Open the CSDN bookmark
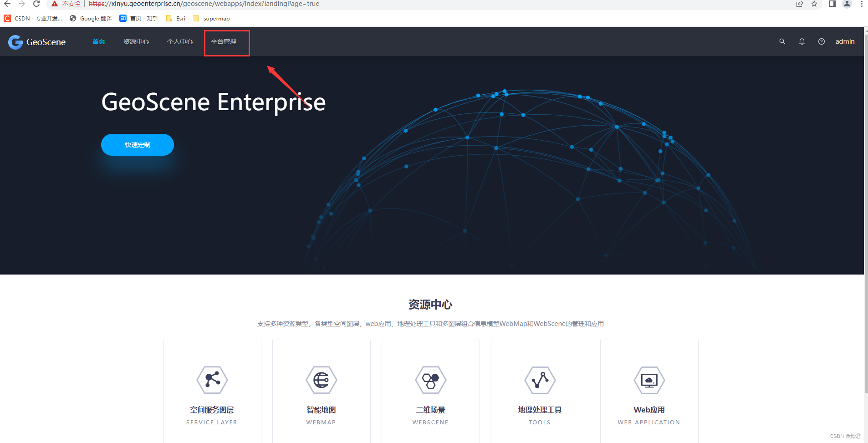868x443 pixels. [33, 18]
